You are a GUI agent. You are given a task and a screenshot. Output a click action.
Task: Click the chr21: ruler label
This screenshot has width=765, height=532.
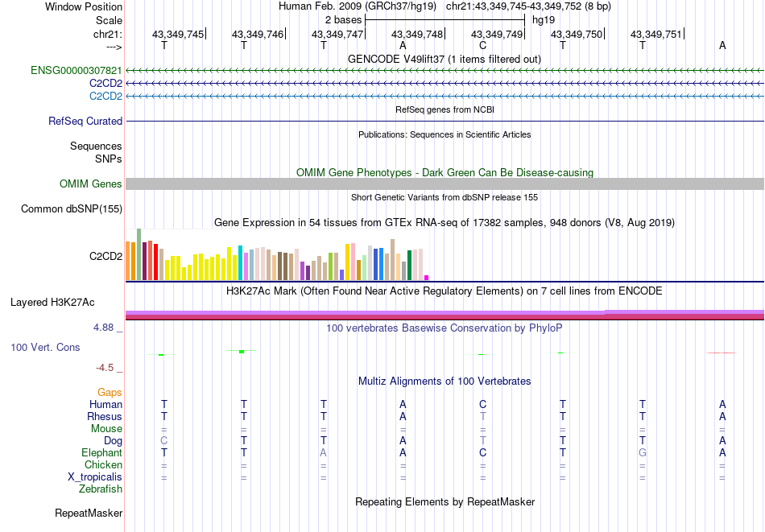click(108, 34)
